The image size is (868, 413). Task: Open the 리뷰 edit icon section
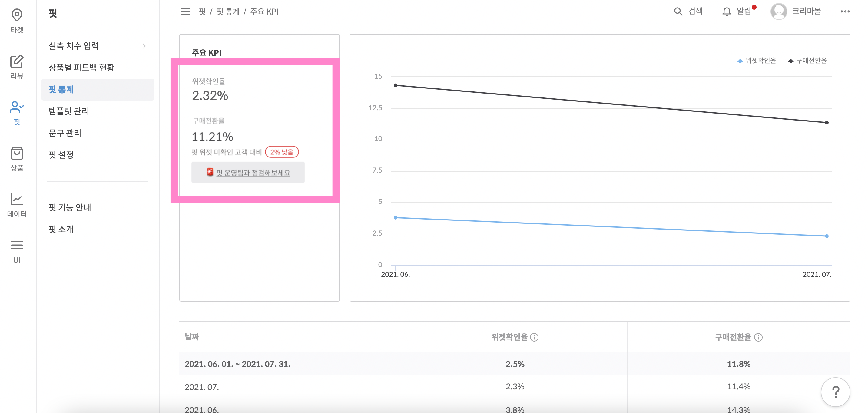17,61
